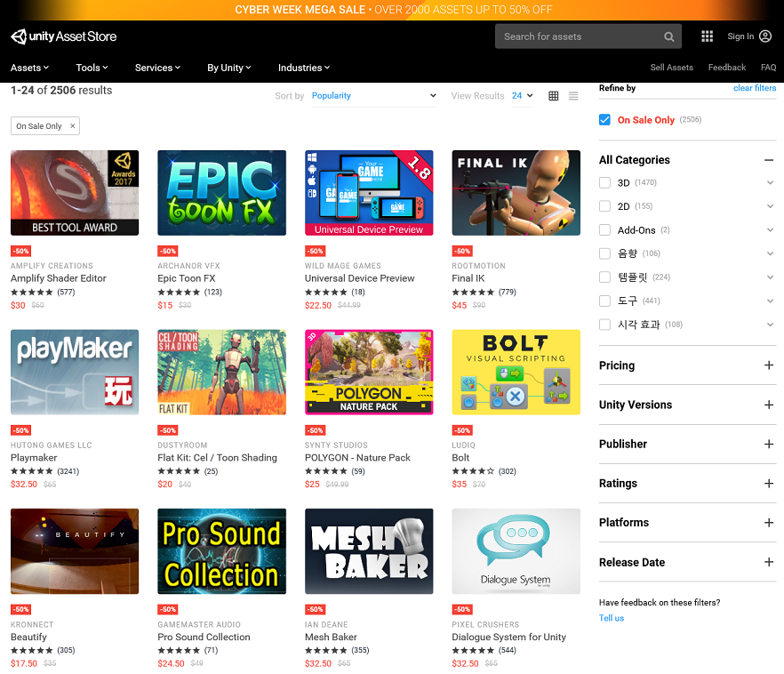Click Sell Assets link

[671, 68]
